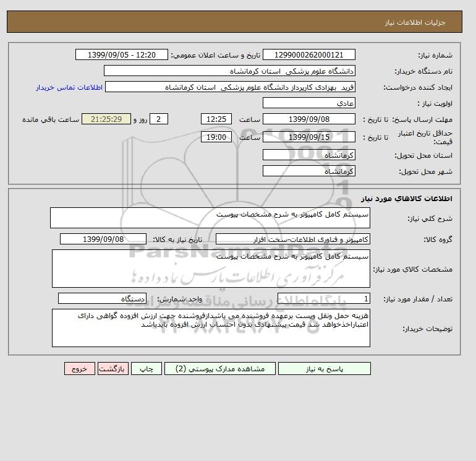Click the response deadline time 12:25 field

[x=216, y=119]
